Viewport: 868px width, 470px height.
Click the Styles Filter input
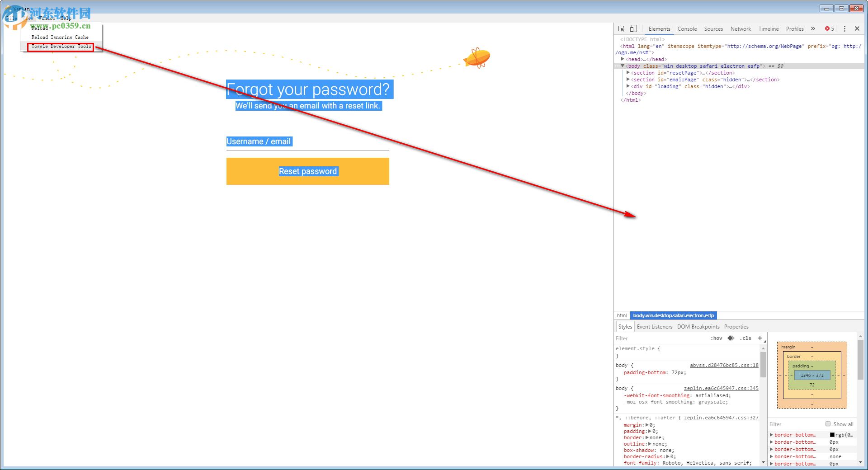tap(660, 338)
